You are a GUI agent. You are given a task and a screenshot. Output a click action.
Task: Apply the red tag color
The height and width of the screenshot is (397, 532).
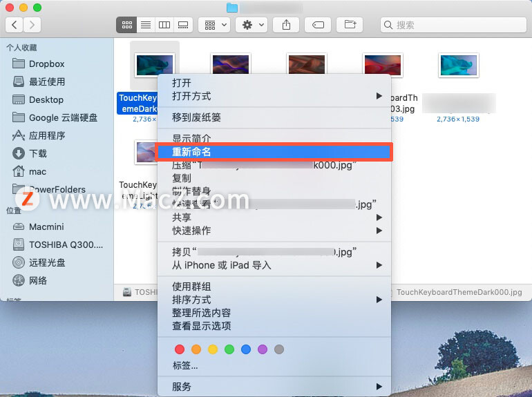(x=180, y=349)
